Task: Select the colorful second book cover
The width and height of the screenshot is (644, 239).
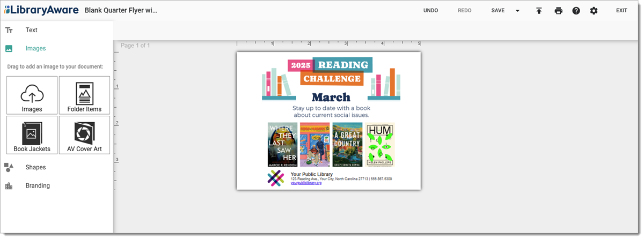Action: click(x=314, y=145)
